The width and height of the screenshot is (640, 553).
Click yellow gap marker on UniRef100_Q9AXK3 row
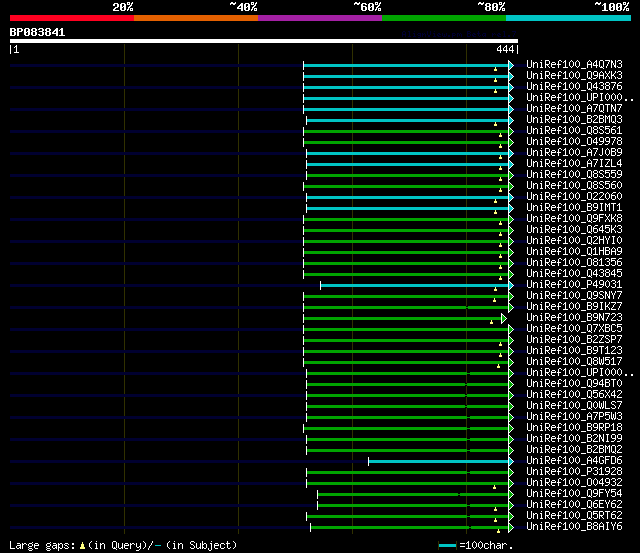coord(495,79)
